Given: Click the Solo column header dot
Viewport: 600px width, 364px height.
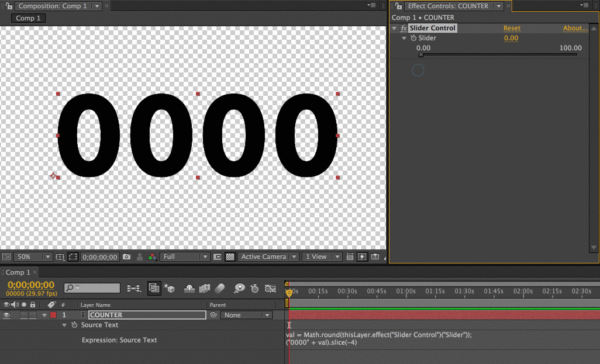Looking at the screenshot, I should point(24,305).
